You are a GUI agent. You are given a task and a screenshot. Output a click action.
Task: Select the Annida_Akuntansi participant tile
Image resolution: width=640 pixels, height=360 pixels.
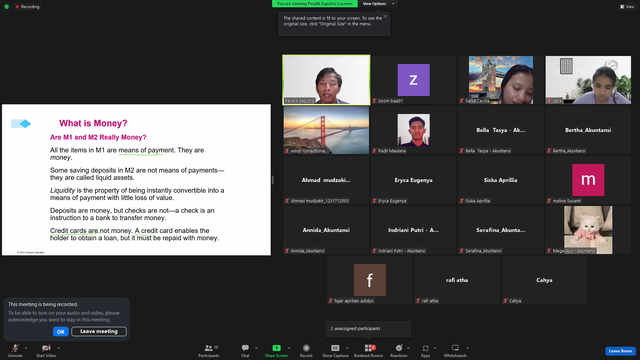pos(326,230)
